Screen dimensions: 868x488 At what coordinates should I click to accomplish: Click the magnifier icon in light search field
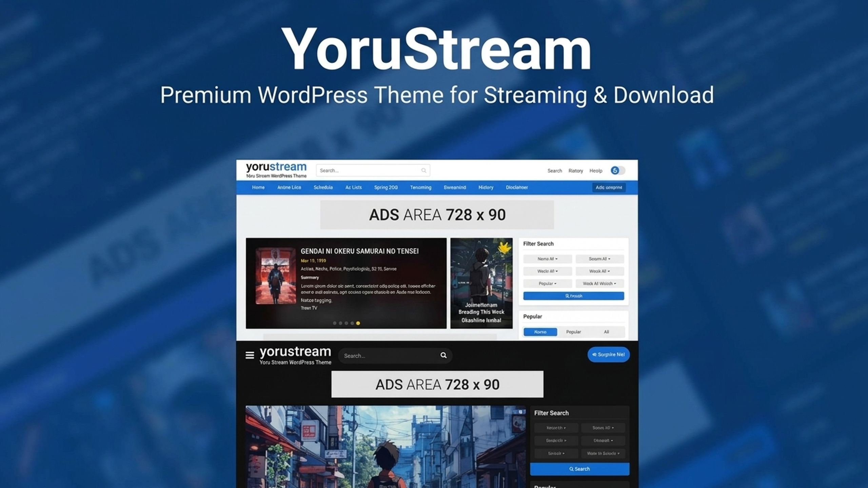(423, 170)
